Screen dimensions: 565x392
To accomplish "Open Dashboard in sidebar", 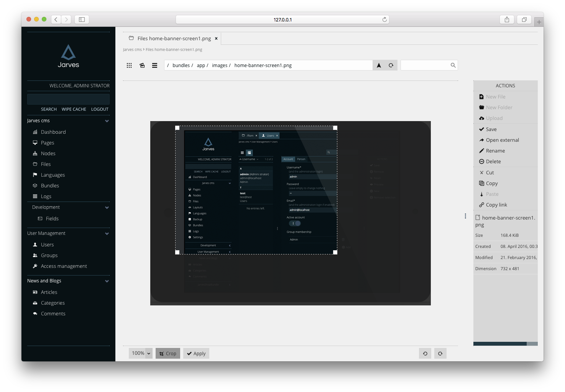I will 53,132.
